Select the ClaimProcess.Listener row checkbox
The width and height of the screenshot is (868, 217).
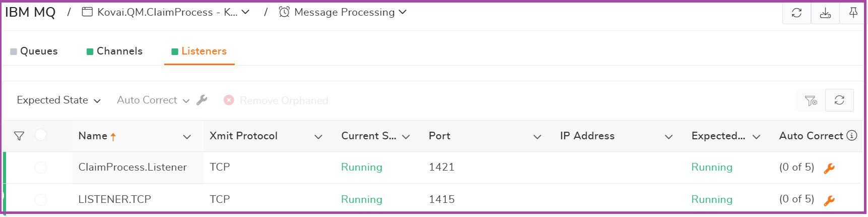(41, 168)
